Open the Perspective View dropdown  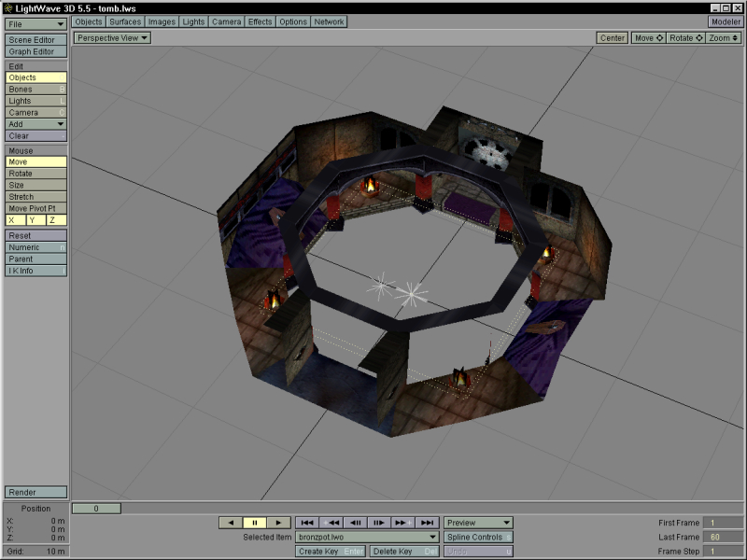113,38
